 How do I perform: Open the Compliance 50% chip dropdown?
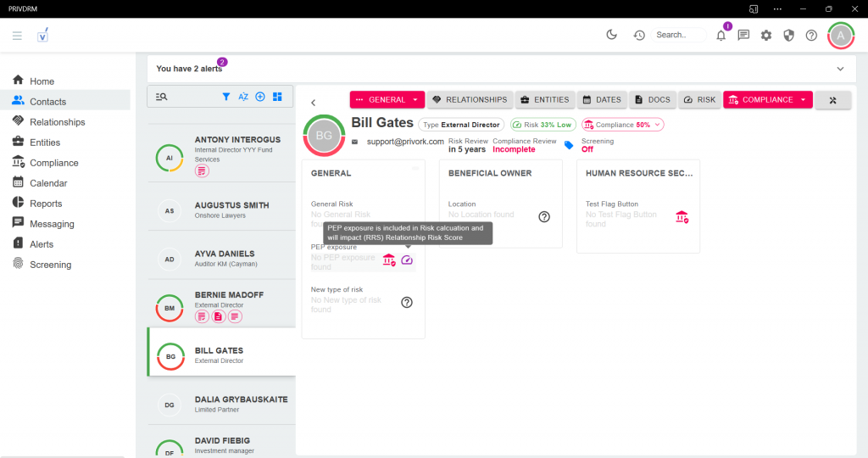pos(622,125)
